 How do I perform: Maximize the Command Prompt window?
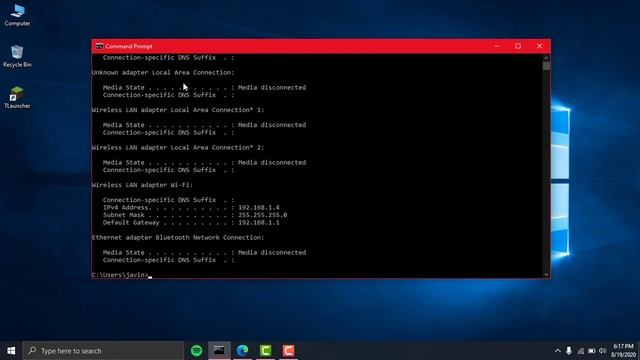point(518,46)
